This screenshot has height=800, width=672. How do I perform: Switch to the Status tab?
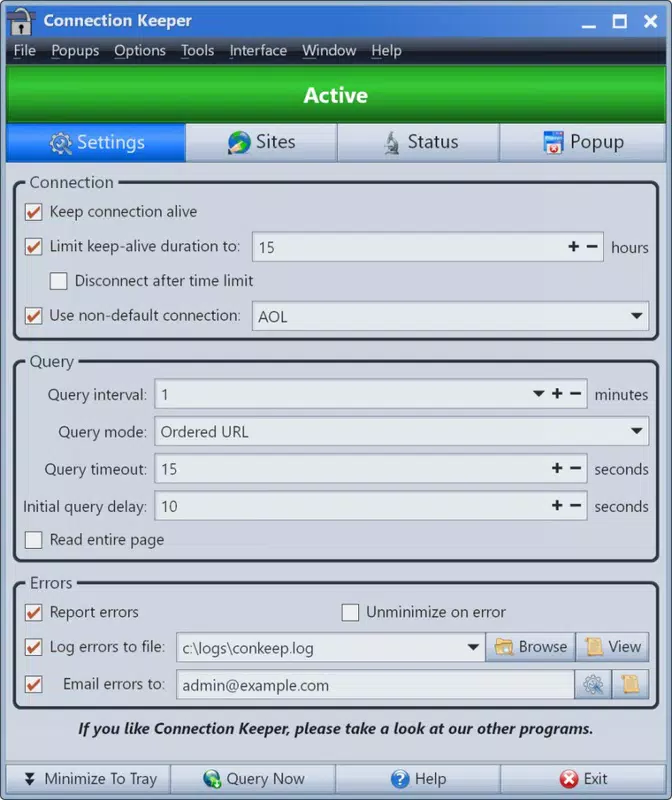pyautogui.click(x=418, y=142)
